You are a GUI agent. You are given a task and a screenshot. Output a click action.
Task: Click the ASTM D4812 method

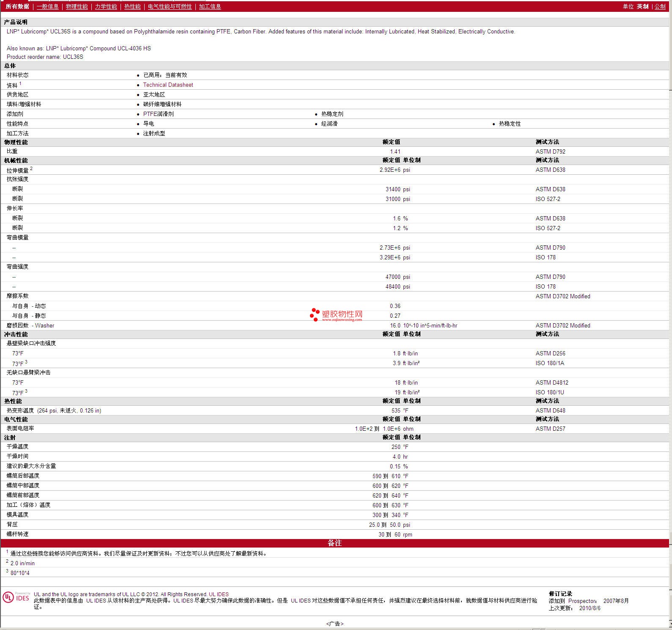(552, 382)
